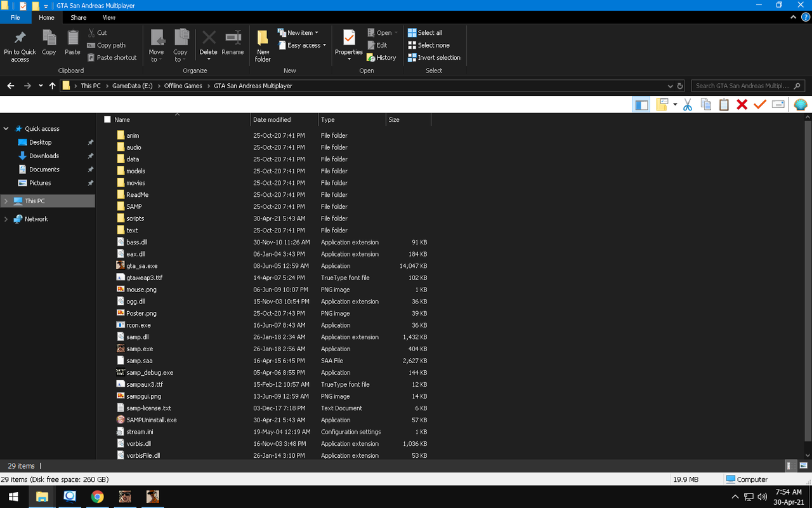
Task: Click the Copy icon in the ribbon
Action: [x=49, y=38]
